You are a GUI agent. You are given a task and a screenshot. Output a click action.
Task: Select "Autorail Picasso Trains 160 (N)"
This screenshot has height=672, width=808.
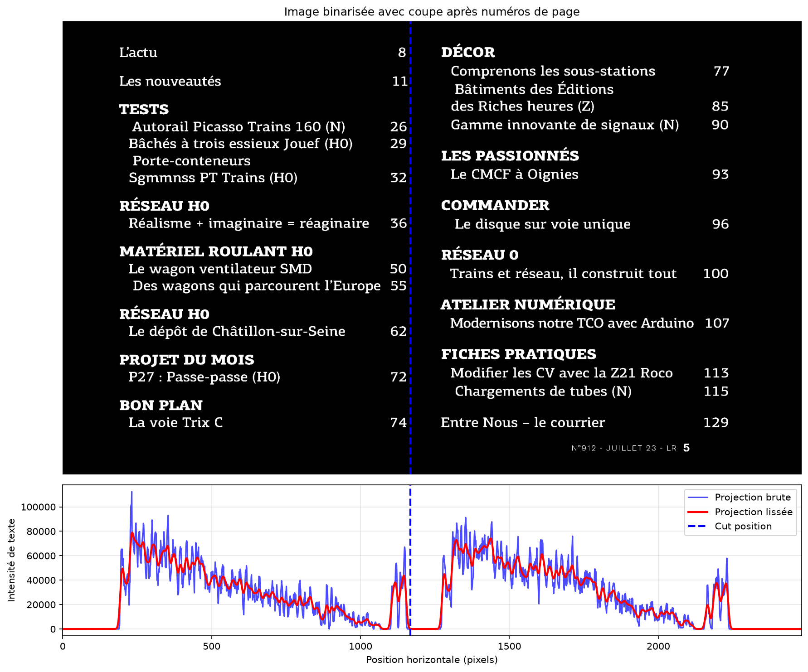(x=239, y=127)
